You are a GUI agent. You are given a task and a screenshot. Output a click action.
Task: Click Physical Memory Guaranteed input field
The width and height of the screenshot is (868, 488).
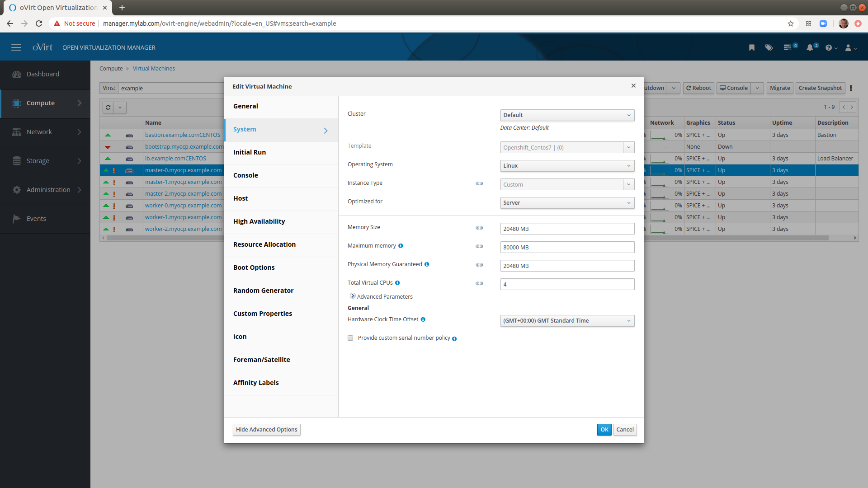click(x=567, y=266)
